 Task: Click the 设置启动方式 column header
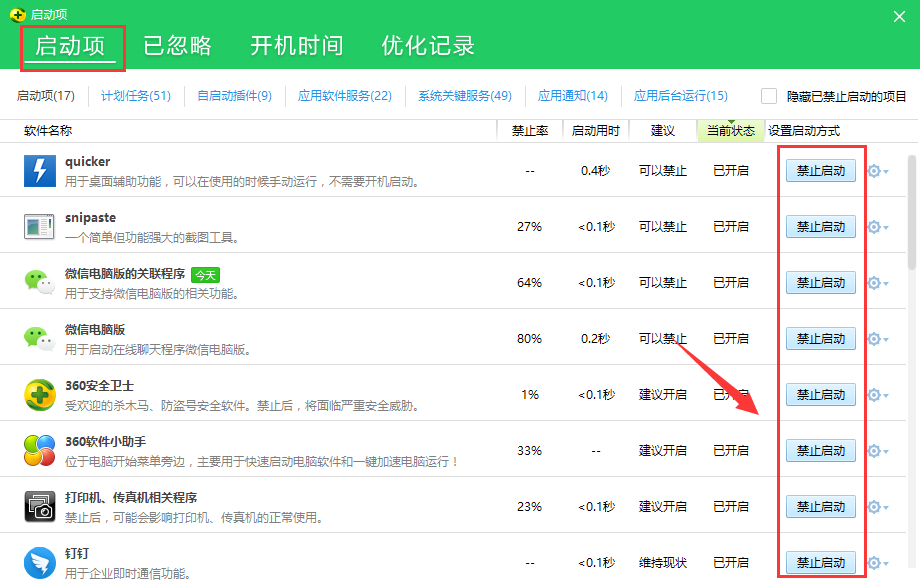[804, 131]
